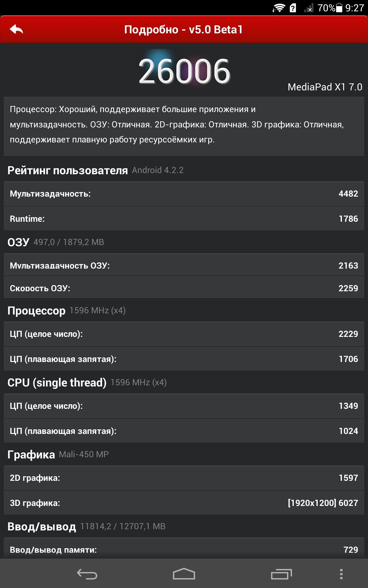Tap the MediaPad X1 7.0 device name
368x588 pixels.
(x=325, y=87)
